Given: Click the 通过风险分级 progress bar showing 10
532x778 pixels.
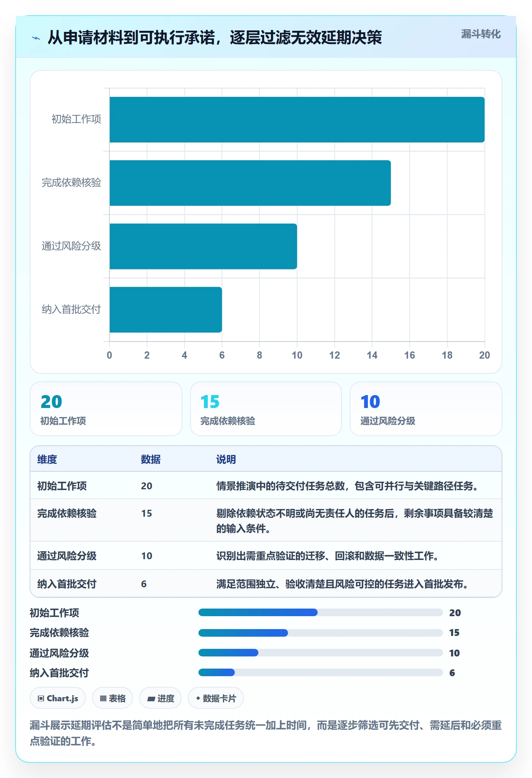Looking at the screenshot, I should [321, 653].
